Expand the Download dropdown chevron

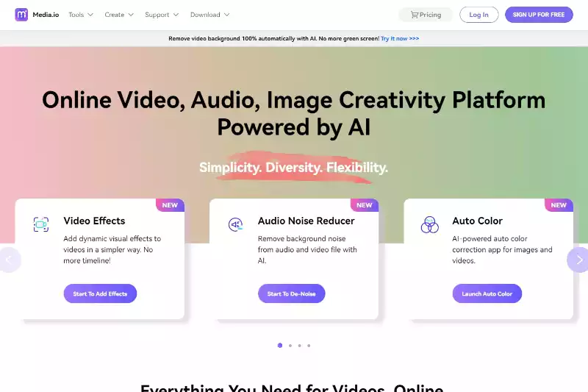point(227,15)
